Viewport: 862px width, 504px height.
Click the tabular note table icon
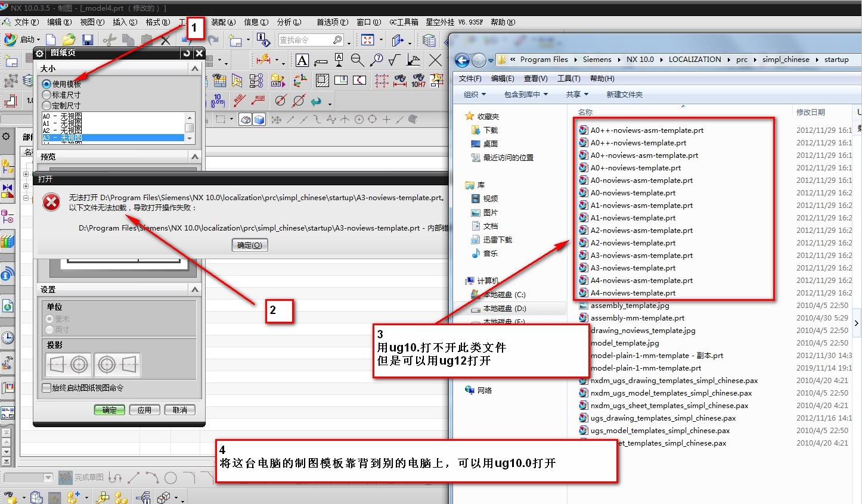(x=219, y=80)
